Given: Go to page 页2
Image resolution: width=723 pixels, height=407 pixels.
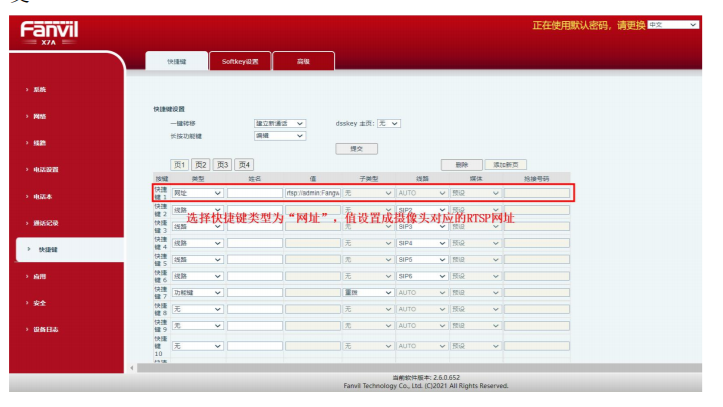Looking at the screenshot, I should (201, 165).
